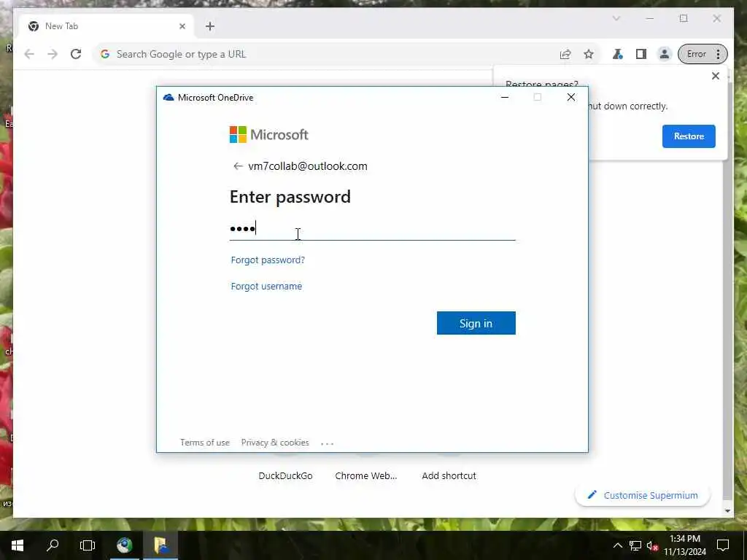747x560 pixels.
Task: Toggle the browser side panel
Action: pos(640,54)
